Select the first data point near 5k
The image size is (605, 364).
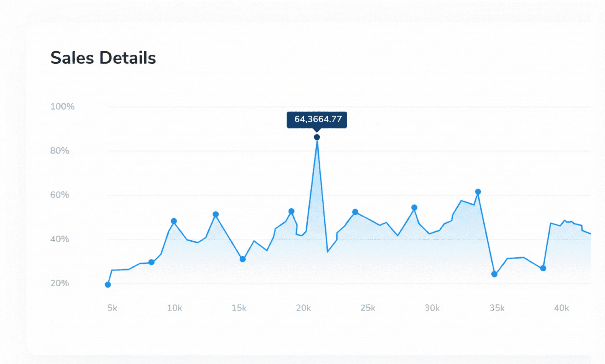pos(108,285)
